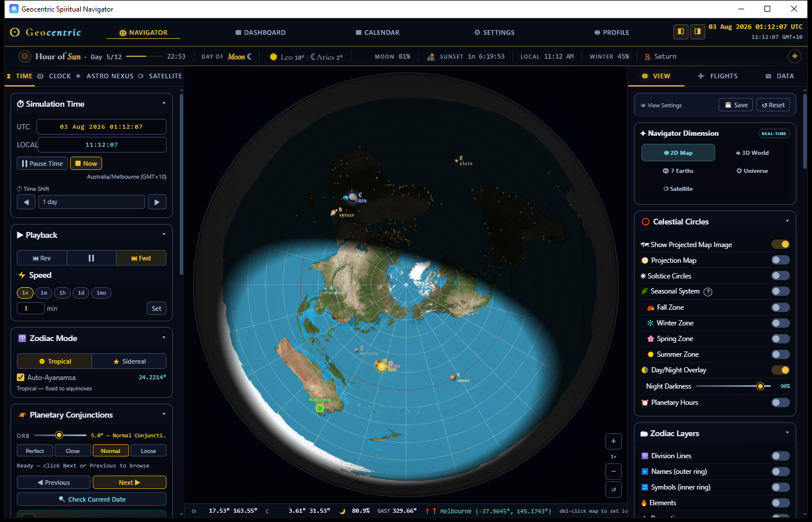The width and height of the screenshot is (812, 522).
Task: Click the Save view settings button
Action: coord(735,105)
